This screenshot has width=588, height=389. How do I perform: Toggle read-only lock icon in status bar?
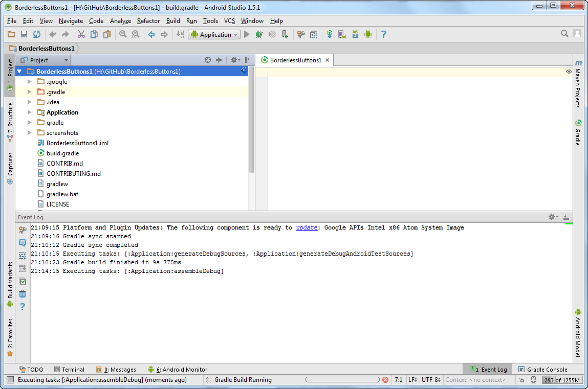(x=521, y=380)
